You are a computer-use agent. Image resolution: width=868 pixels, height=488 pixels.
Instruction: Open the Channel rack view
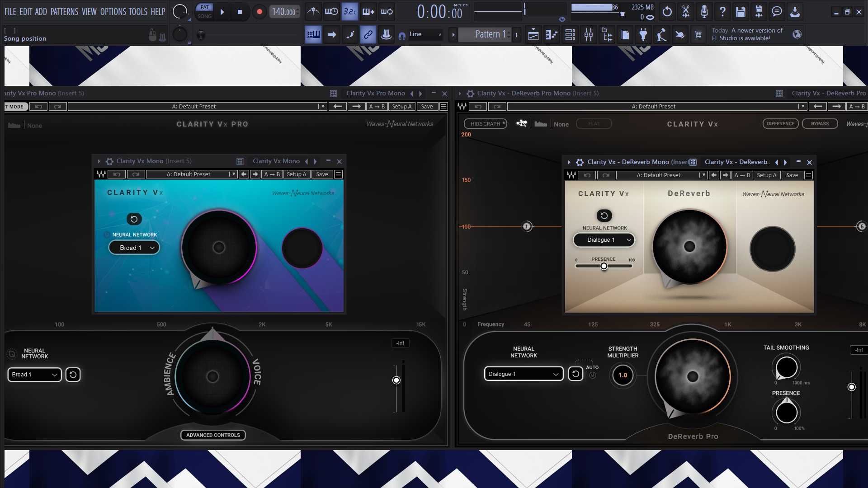coord(570,34)
